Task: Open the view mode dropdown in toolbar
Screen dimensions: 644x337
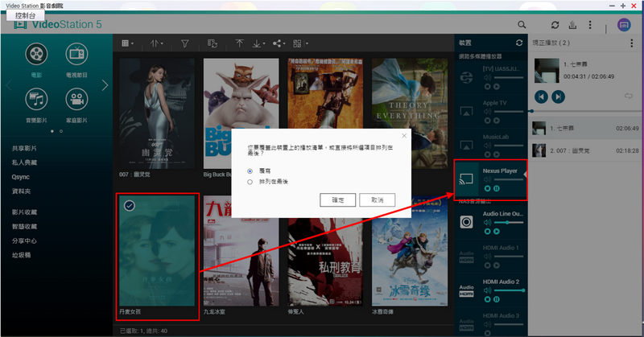Action: pyautogui.click(x=127, y=43)
